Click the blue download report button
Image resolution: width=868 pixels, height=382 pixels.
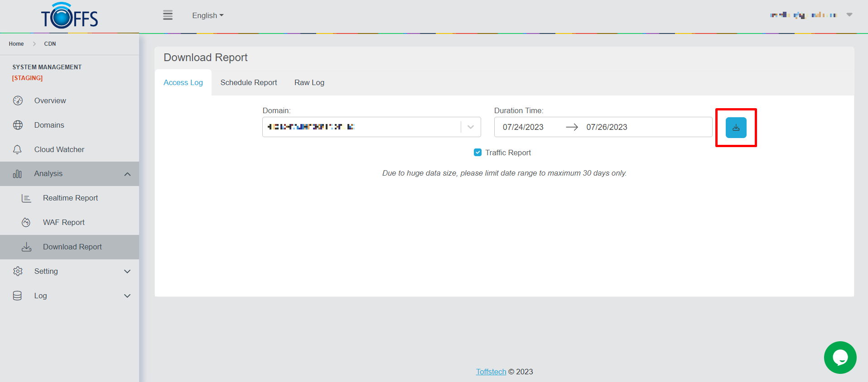click(x=736, y=128)
